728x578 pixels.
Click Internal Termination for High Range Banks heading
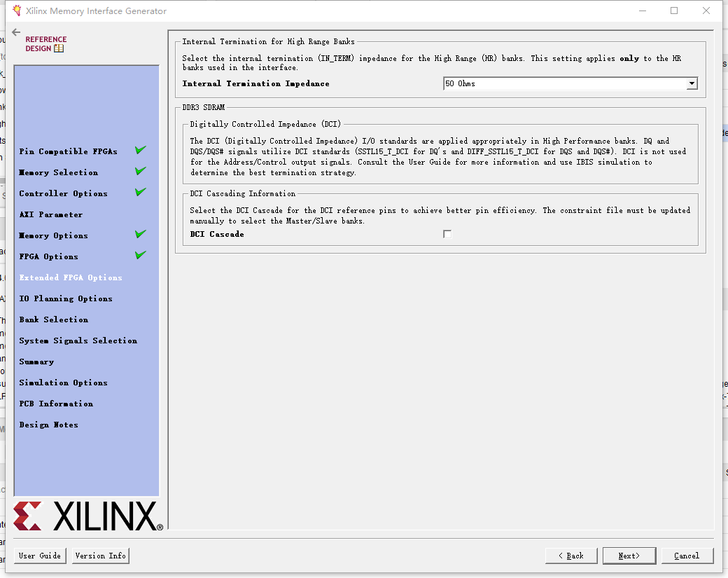coord(268,41)
